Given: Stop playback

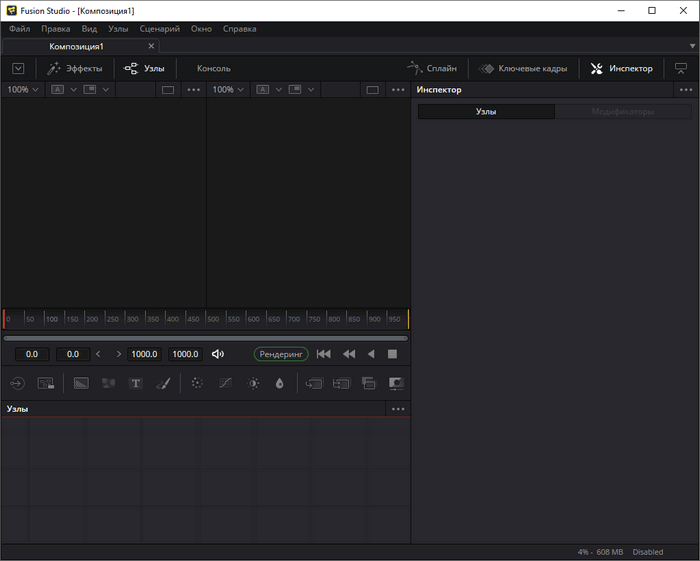Looking at the screenshot, I should point(392,354).
